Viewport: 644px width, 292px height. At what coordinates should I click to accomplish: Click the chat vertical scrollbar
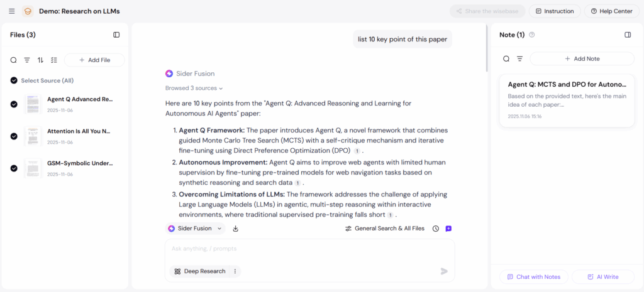tap(487, 49)
